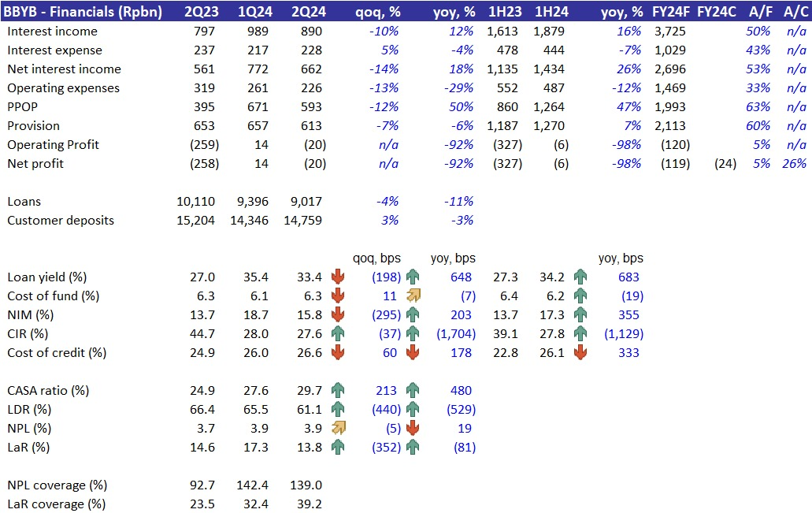This screenshot has height=513, width=812.
Task: Click the green up arrow beside LDR qoq (440)
Action: tap(339, 409)
